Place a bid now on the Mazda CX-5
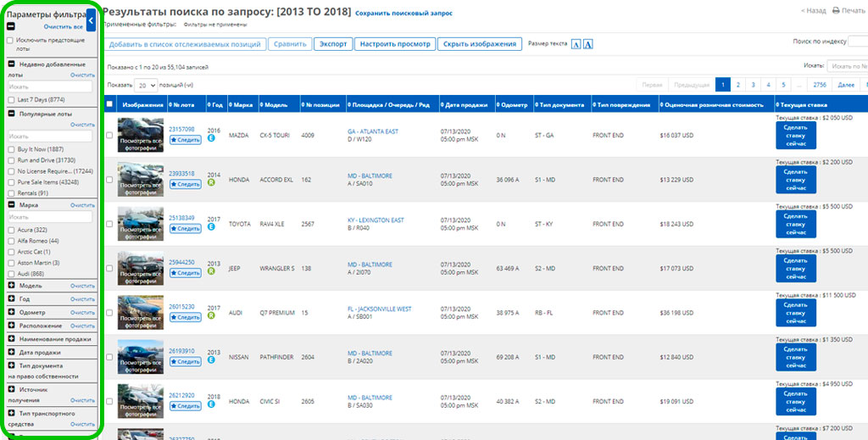Image resolution: width=868 pixels, height=440 pixels. point(795,136)
